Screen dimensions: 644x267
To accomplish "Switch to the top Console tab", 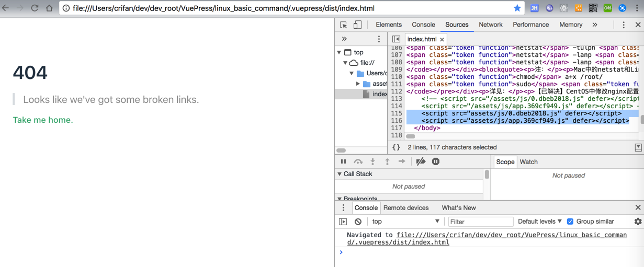I will [x=423, y=25].
